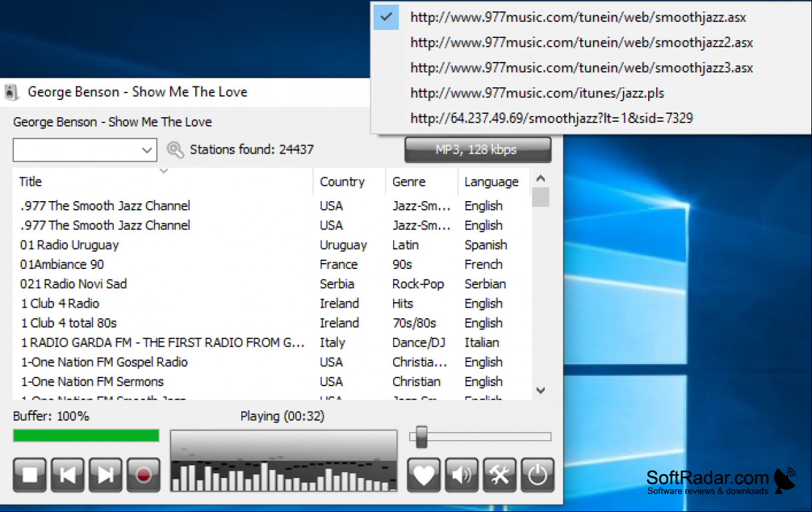Image resolution: width=812 pixels, height=512 pixels.
Task: Click the power button icon
Action: click(x=538, y=475)
